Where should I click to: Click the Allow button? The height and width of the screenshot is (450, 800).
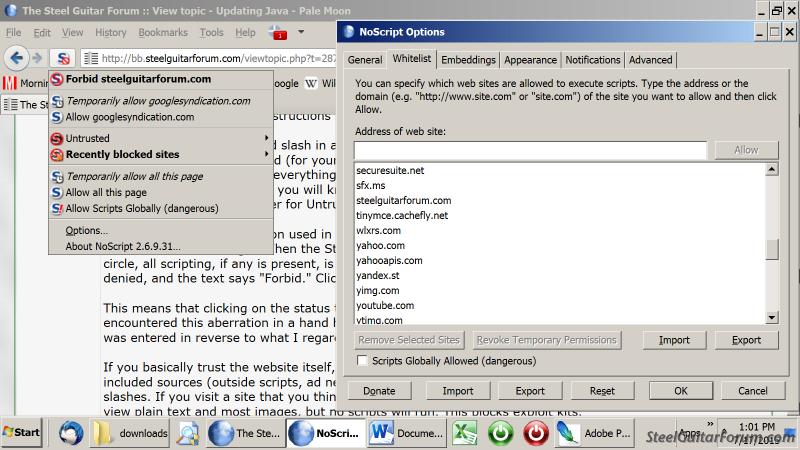[x=746, y=150]
